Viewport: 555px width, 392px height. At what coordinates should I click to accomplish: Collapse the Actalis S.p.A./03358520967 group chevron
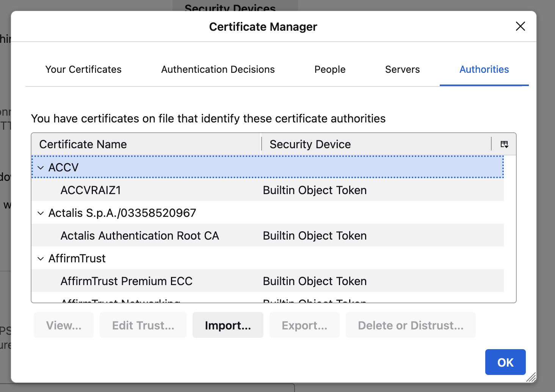(41, 213)
